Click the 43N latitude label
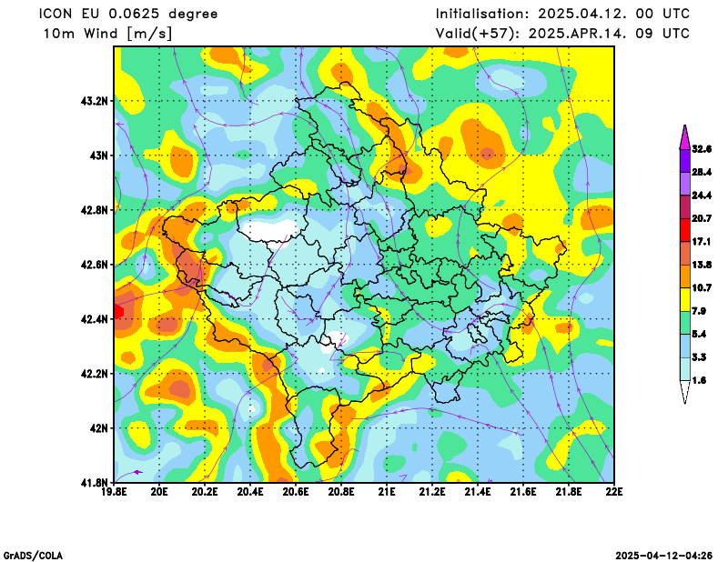This screenshot has height=562, width=728. [98, 156]
